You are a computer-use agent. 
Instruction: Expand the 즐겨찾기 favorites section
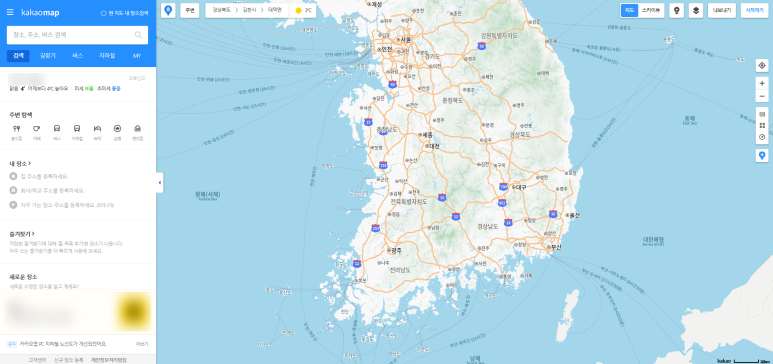[x=22, y=234]
